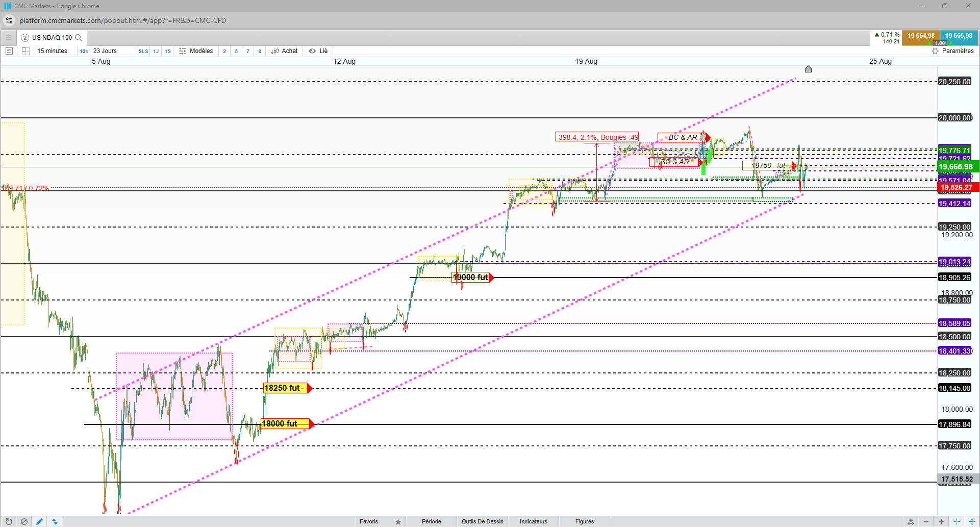Open the hamburger menu beside the instrument tab
Viewport: 980px width, 527px height.
click(8, 38)
